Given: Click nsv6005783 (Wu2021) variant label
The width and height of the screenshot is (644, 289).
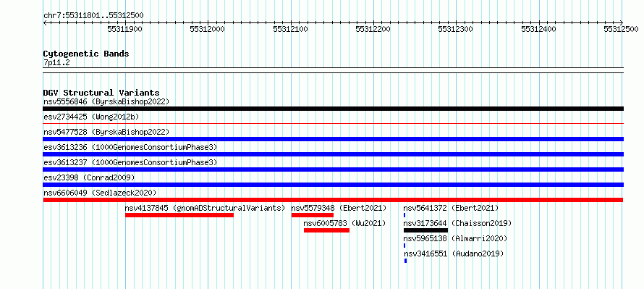Looking at the screenshot, I should click(x=344, y=223).
